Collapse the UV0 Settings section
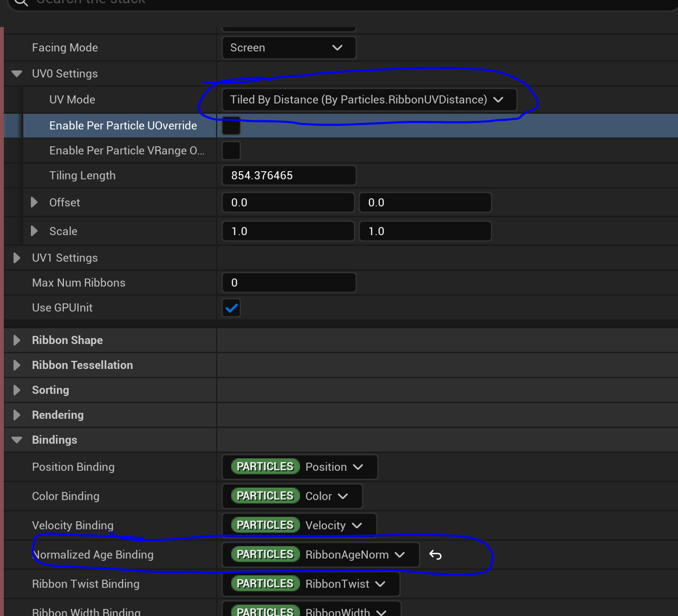Image resolution: width=678 pixels, height=616 pixels. click(17, 74)
